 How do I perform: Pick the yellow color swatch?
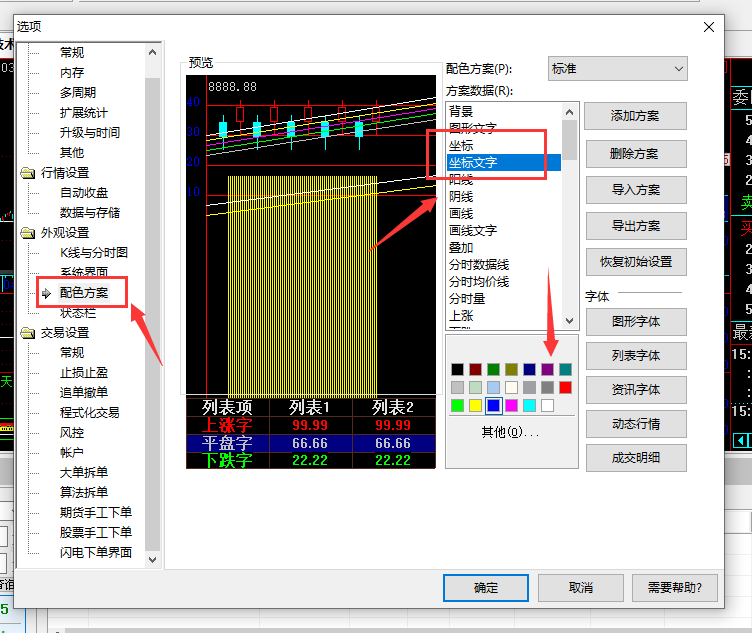tap(475, 406)
